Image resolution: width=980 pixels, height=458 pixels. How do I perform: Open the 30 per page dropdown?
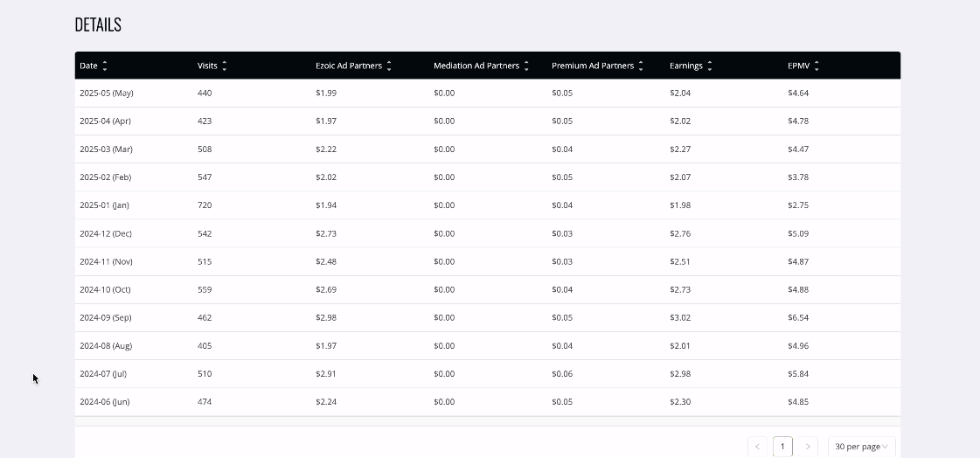tap(861, 446)
